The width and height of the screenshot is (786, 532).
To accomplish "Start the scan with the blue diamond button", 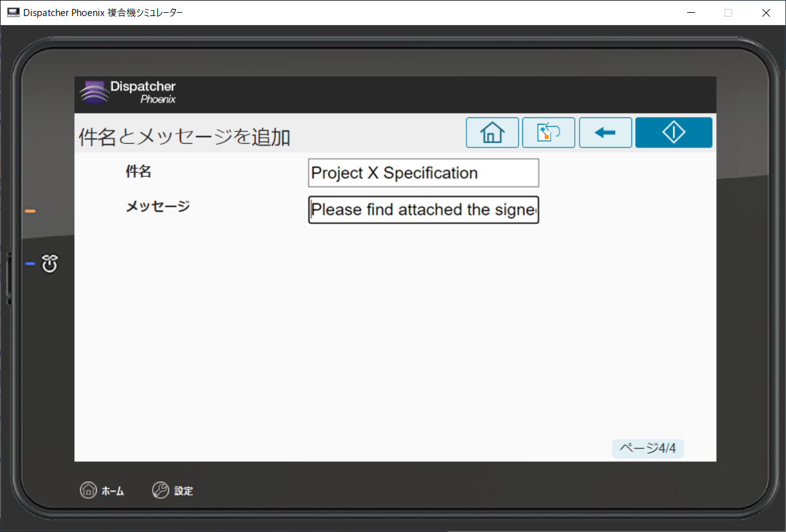I will tap(674, 133).
